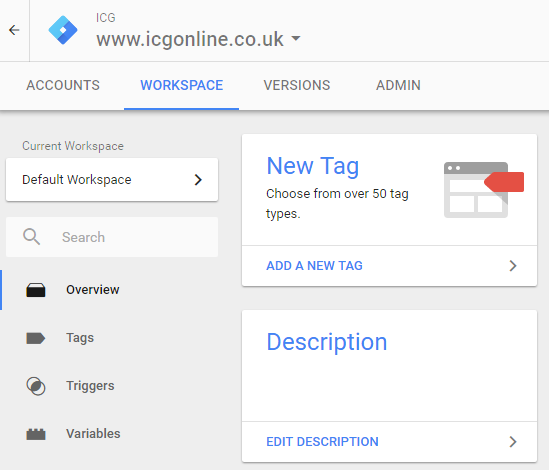Click the chevron beside Default Workspace
The height and width of the screenshot is (470, 549).
198,180
